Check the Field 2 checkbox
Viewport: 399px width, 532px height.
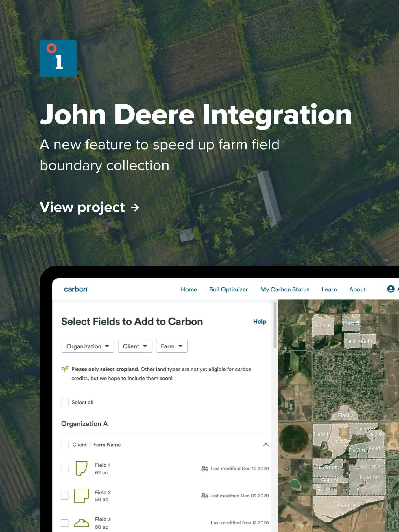pos(64,496)
